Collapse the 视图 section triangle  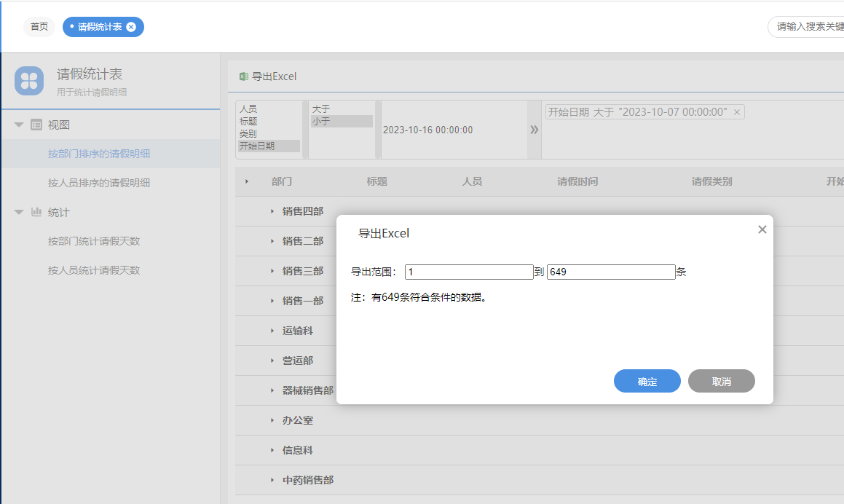tap(19, 125)
